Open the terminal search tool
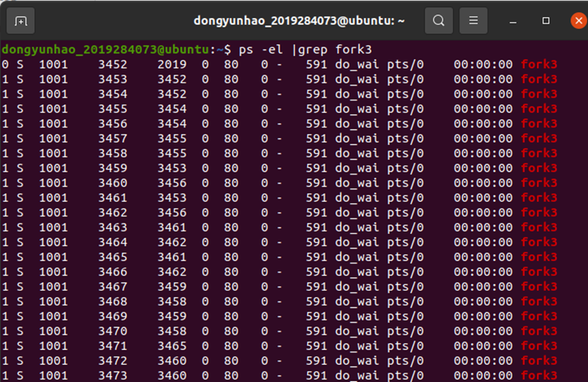Screen dimensions: 588x382 coord(439,20)
